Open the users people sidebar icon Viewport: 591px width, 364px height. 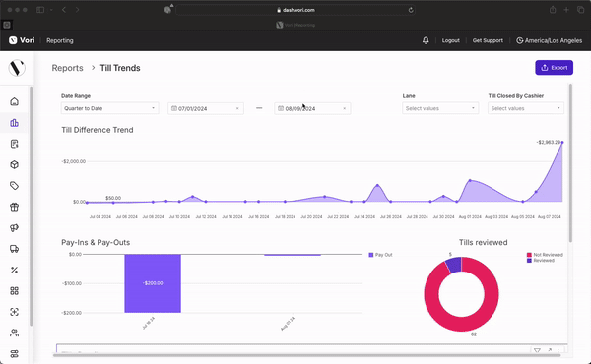pyautogui.click(x=15, y=333)
